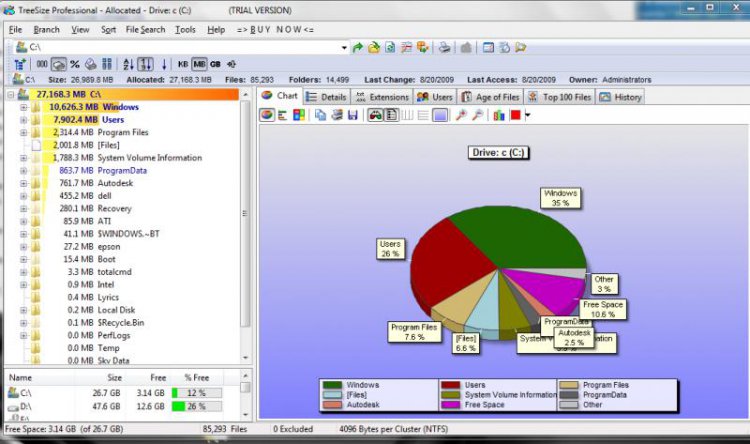Screen dimensions: 750x444
Task: Select the ProgramData folder row
Action: 122,170
